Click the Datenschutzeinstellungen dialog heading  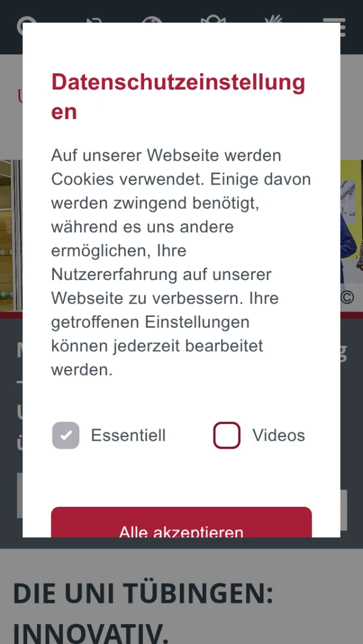tap(178, 97)
